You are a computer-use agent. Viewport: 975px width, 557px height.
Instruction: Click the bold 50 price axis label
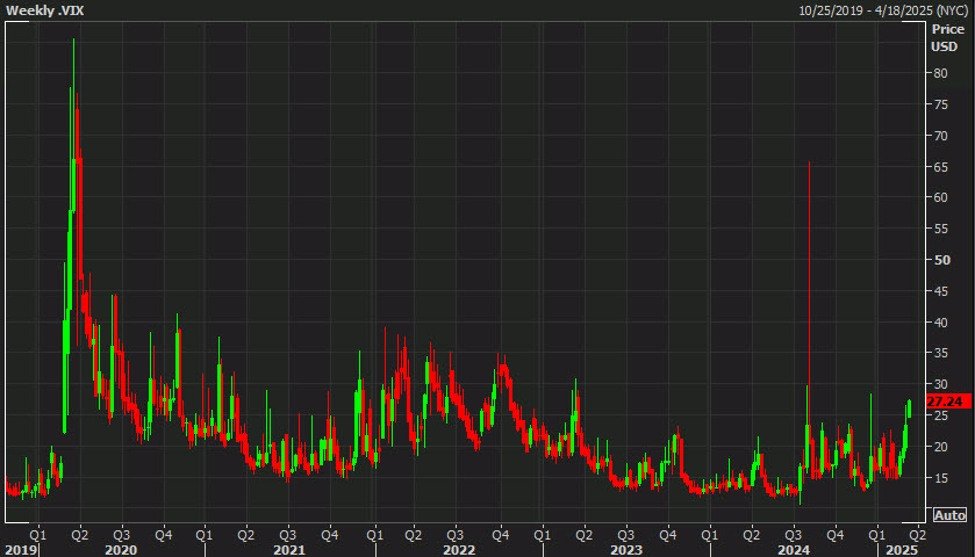click(x=942, y=260)
